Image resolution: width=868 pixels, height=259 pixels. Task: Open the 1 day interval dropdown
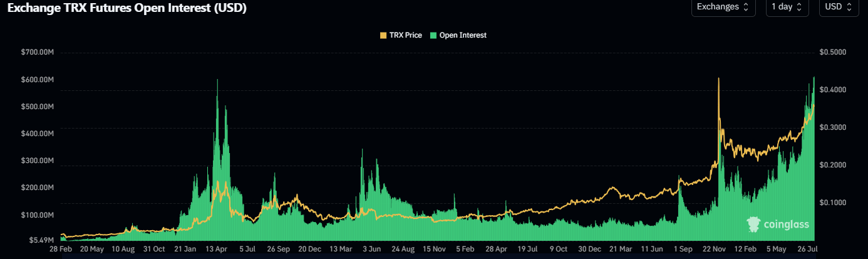click(787, 7)
